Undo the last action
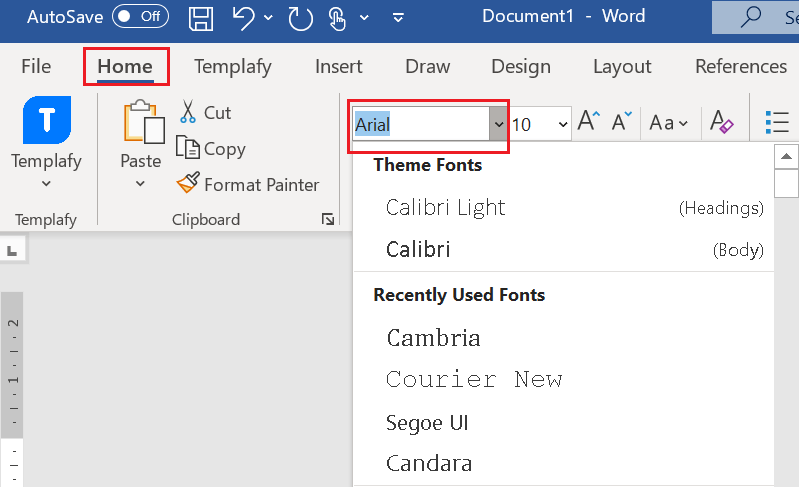The height and width of the screenshot is (487, 799). (244, 18)
